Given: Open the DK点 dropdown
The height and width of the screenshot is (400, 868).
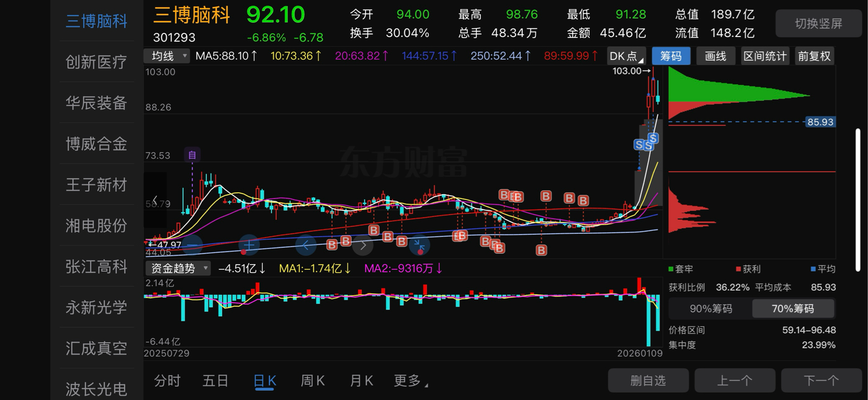Looking at the screenshot, I should coord(627,56).
